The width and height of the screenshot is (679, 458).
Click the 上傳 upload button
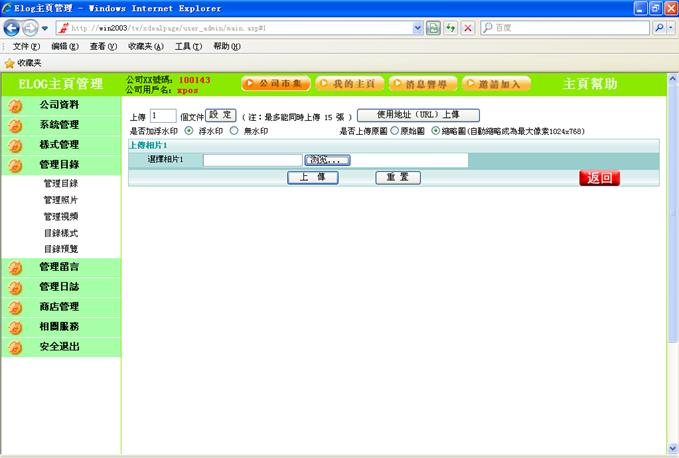tap(312, 177)
